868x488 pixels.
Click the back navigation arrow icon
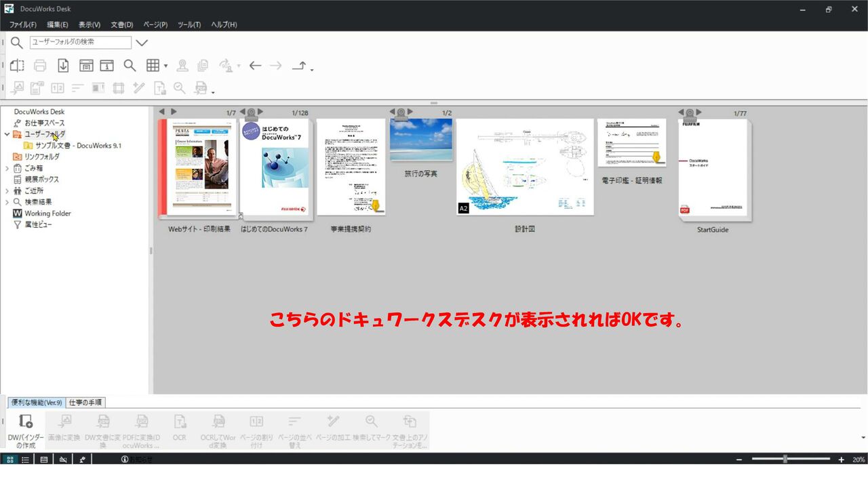[256, 65]
